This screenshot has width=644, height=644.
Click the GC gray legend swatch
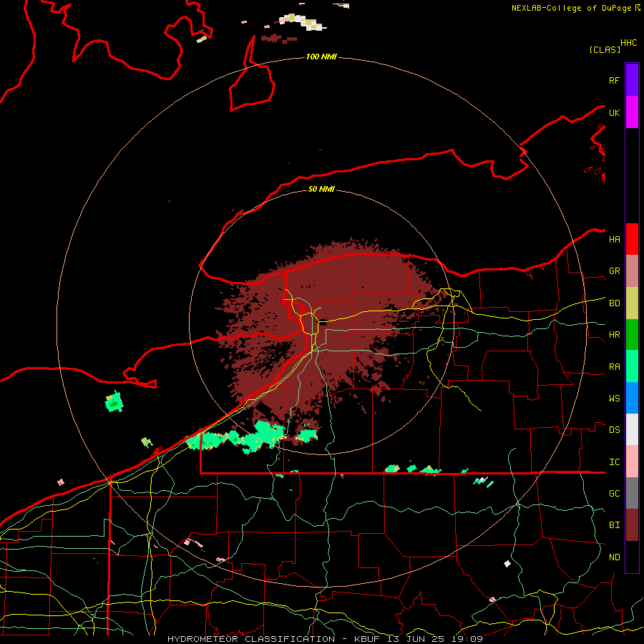coord(632,493)
